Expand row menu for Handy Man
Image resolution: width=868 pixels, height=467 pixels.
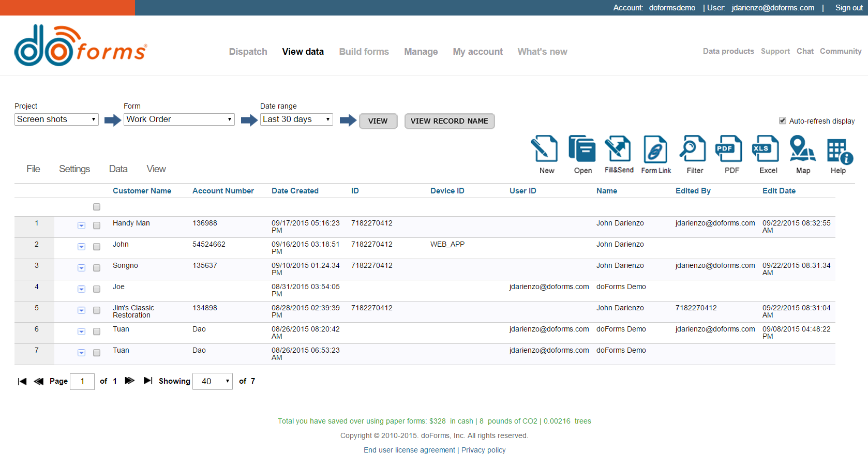coord(81,225)
